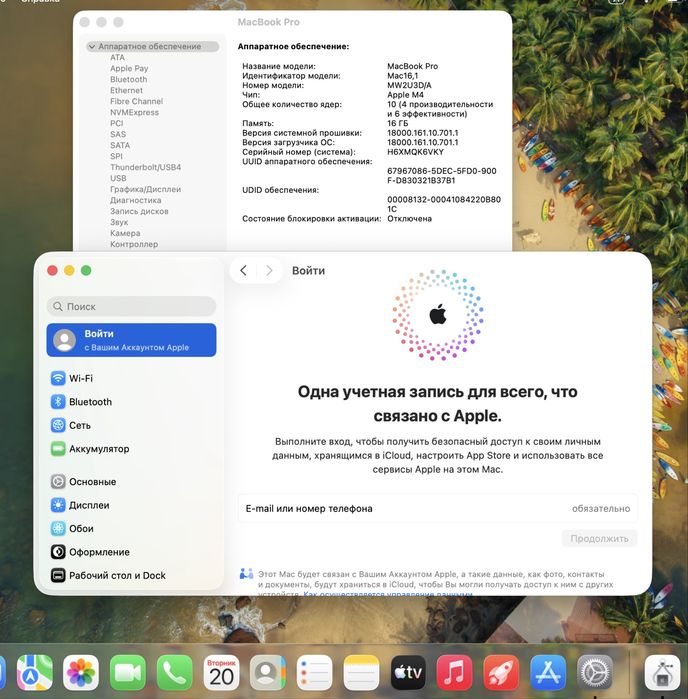Select Камера in hardware tree
688x699 pixels.
click(x=125, y=233)
